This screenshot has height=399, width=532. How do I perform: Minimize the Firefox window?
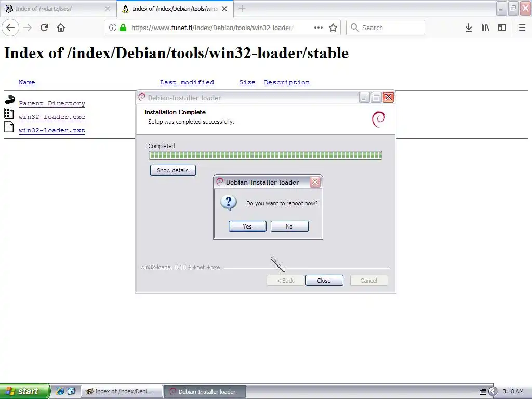coord(501,8)
